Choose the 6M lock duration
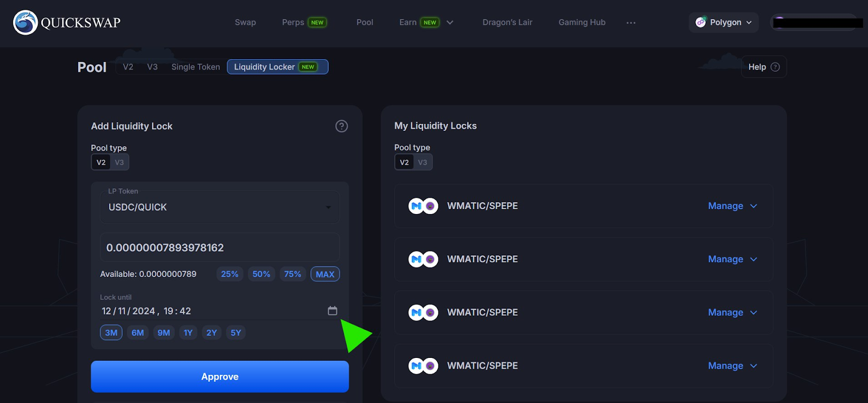The width and height of the screenshot is (868, 403). pyautogui.click(x=138, y=332)
